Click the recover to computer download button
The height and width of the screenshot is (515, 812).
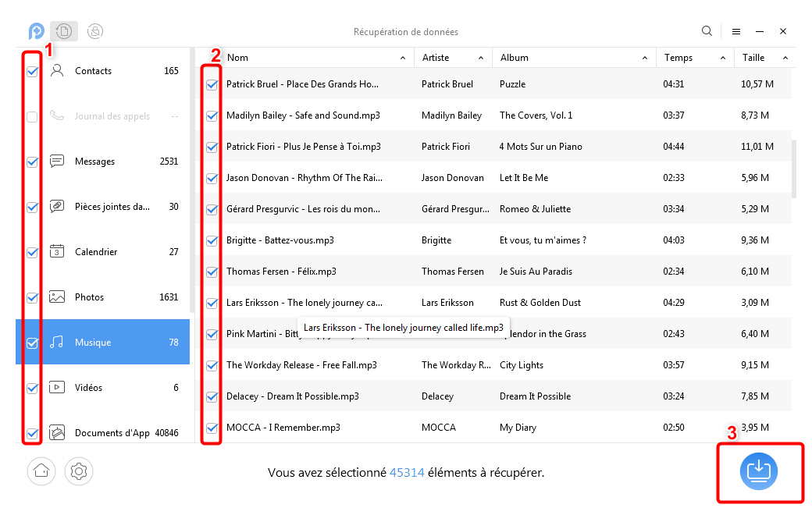pyautogui.click(x=759, y=471)
